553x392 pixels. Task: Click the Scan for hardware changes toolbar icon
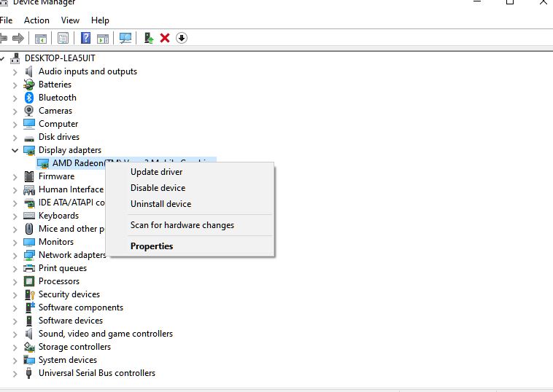[x=125, y=38]
